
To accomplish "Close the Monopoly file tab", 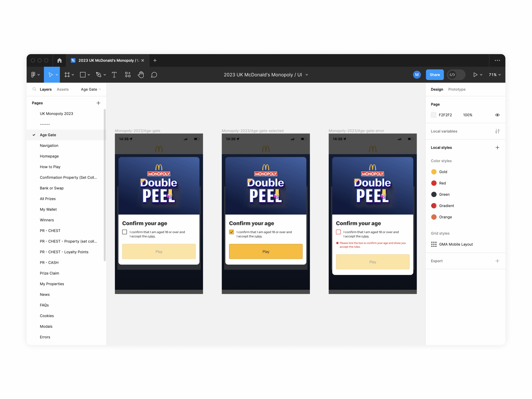I will (x=143, y=60).
